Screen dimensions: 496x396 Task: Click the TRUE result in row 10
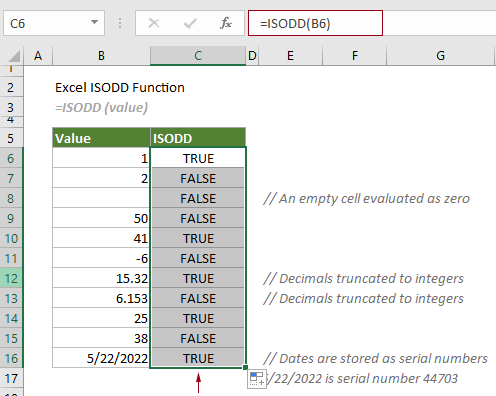198,238
